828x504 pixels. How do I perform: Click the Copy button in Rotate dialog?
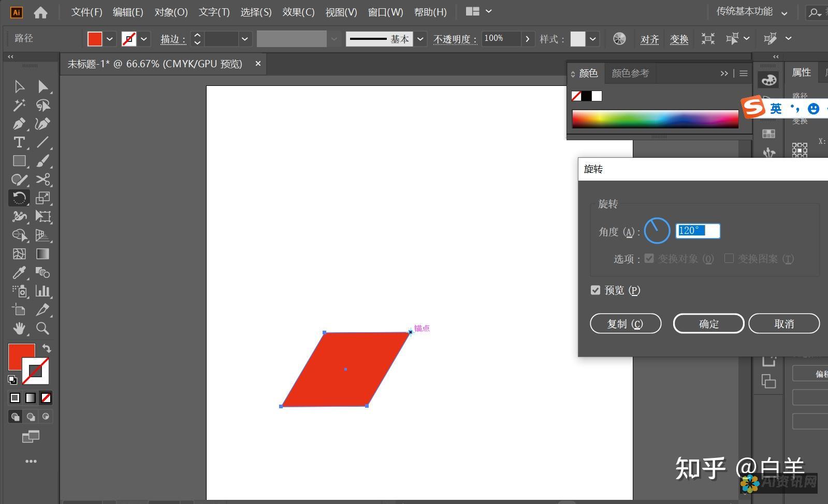pyautogui.click(x=626, y=324)
